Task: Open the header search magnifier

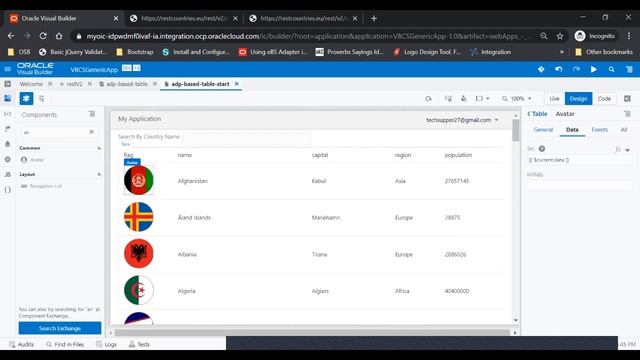Action: pyautogui.click(x=611, y=69)
